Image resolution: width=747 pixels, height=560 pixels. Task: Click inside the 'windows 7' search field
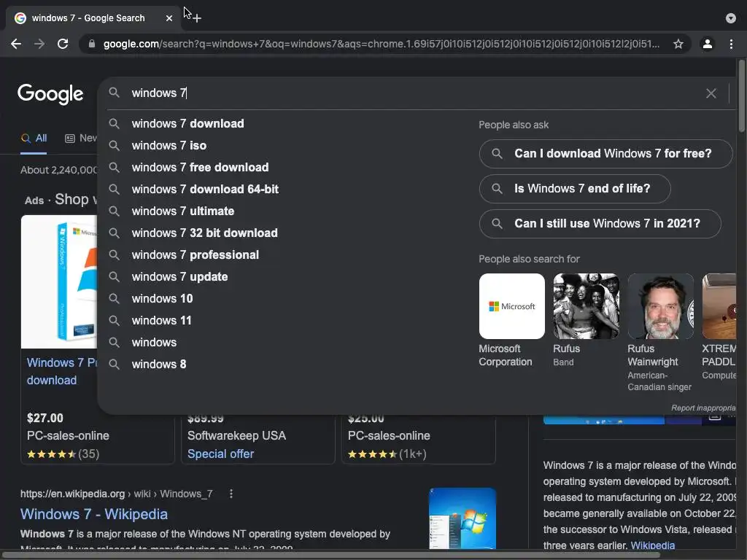(x=414, y=93)
